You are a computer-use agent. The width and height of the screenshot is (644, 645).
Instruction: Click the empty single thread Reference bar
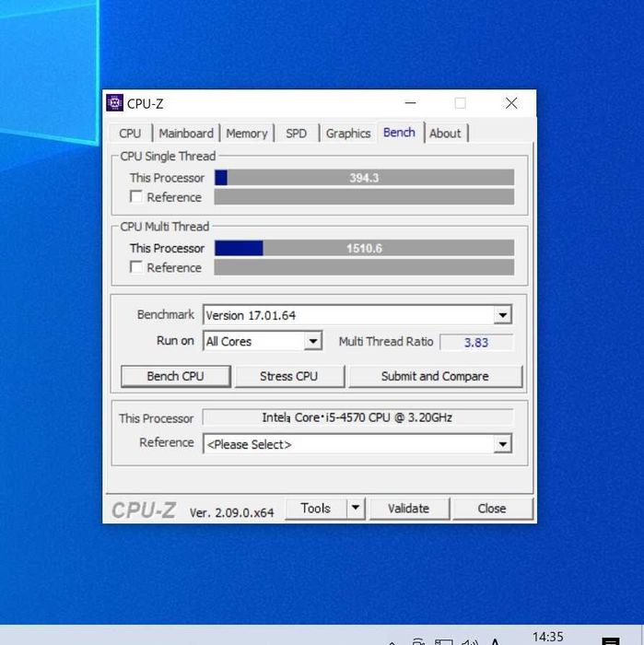point(364,197)
